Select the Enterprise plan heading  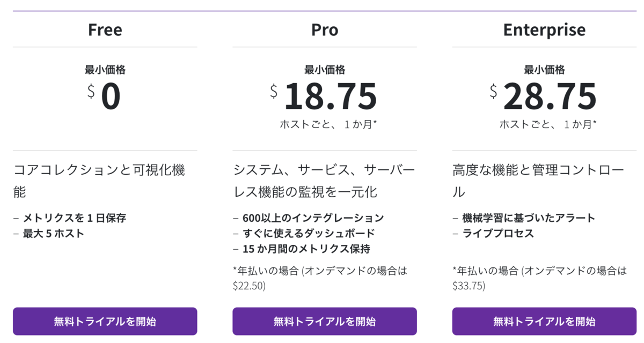click(x=544, y=29)
